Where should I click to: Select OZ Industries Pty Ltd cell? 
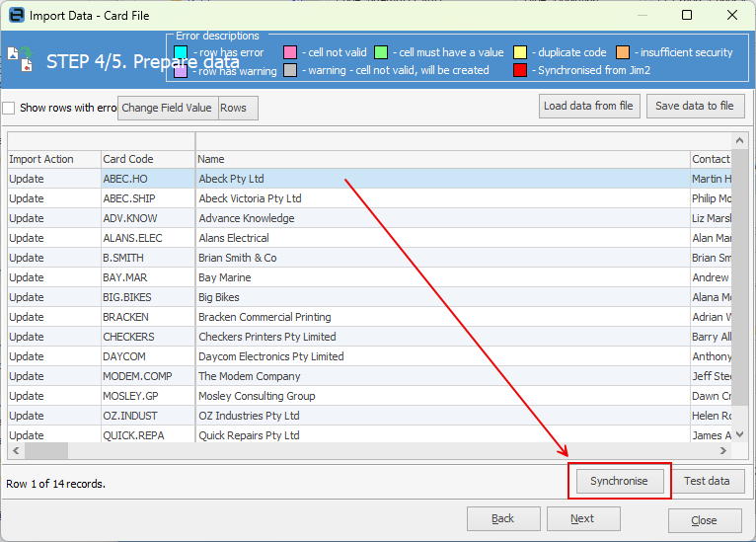pos(442,417)
